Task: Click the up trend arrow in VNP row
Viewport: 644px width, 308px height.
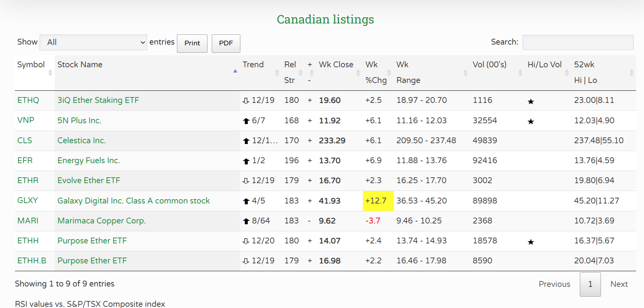Action: (246, 121)
